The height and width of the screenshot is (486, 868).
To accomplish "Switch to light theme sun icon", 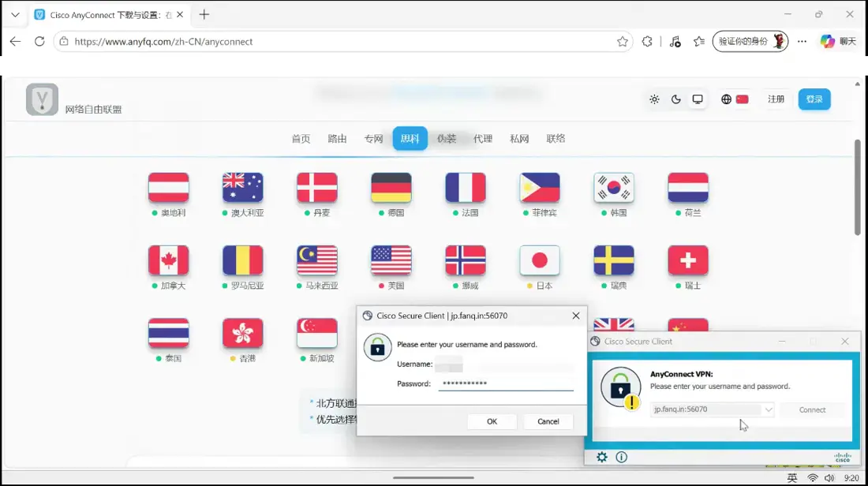I will (x=654, y=99).
